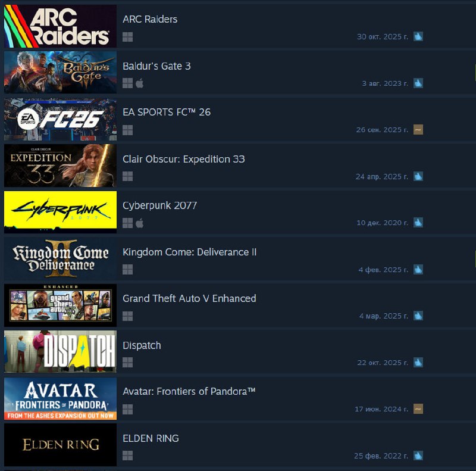Click the positive review thumbs-up icon for ARC Raiders
The height and width of the screenshot is (471, 476).
[418, 36]
